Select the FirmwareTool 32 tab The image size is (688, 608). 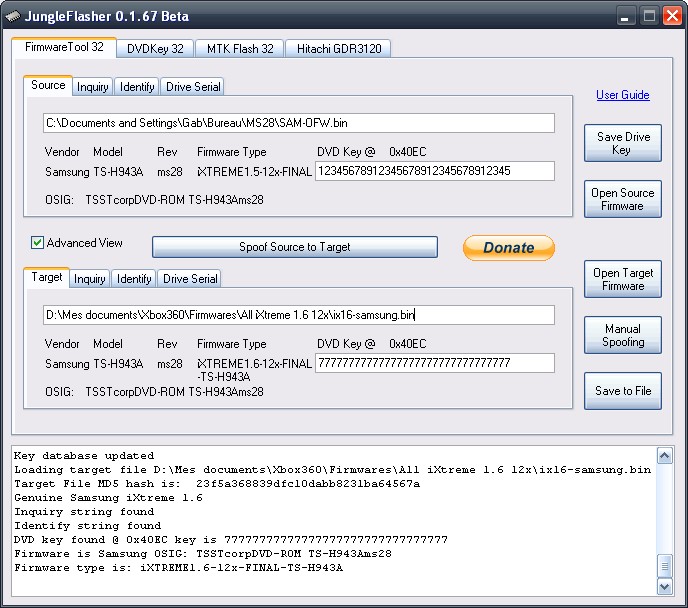click(64, 47)
